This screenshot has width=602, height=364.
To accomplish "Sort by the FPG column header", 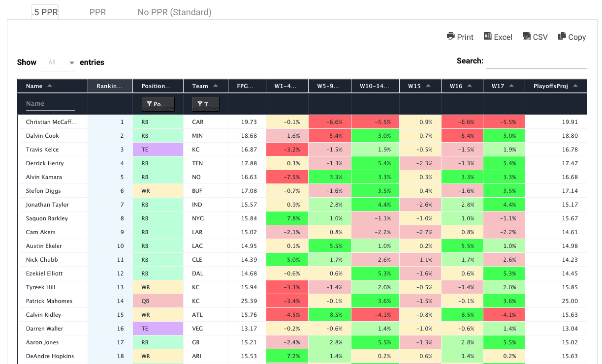I will [247, 86].
